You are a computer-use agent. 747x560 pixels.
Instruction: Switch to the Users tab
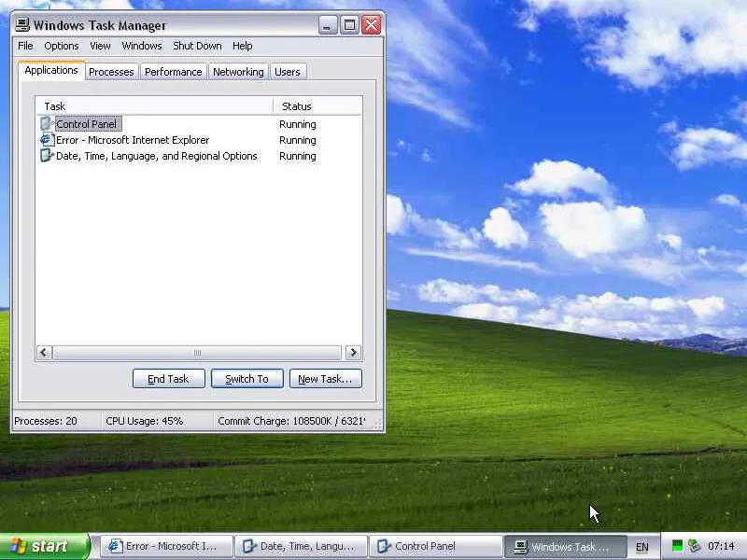288,72
